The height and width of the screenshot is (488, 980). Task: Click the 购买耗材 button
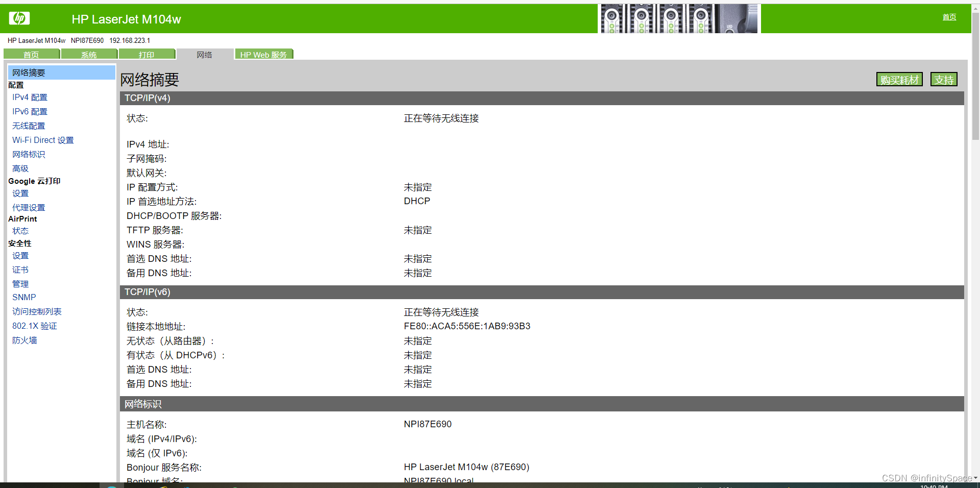tap(899, 79)
